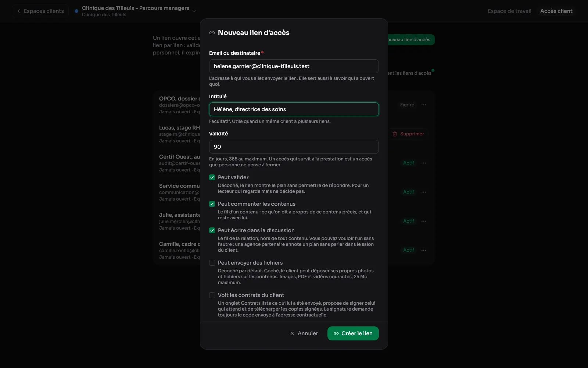Untick Peut écrire dans la discussion
588x368 pixels.
point(212,230)
